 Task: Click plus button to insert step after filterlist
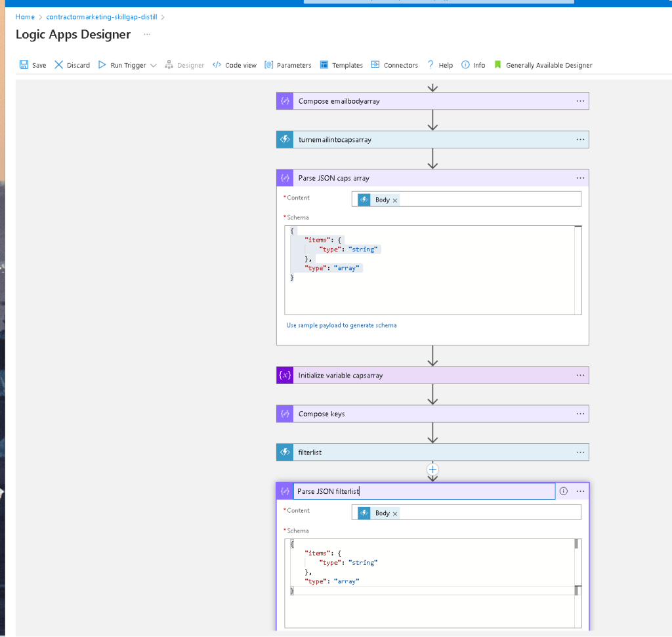[x=432, y=470]
